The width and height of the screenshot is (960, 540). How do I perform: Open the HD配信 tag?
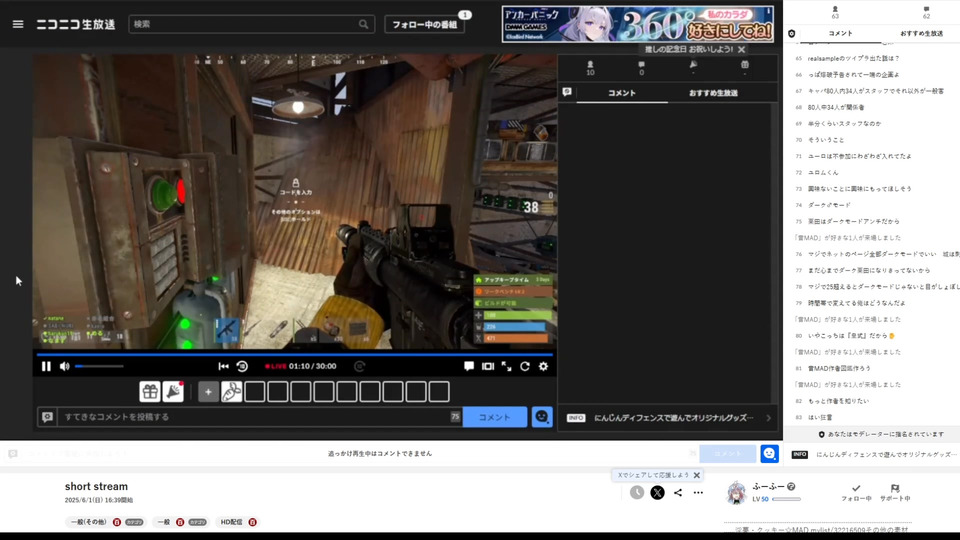tap(231, 522)
